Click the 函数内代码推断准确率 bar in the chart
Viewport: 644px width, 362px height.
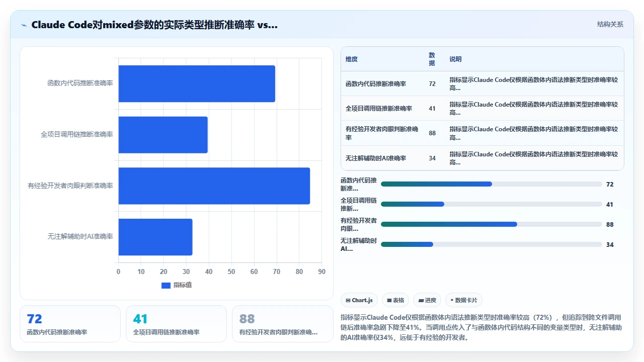pos(197,83)
